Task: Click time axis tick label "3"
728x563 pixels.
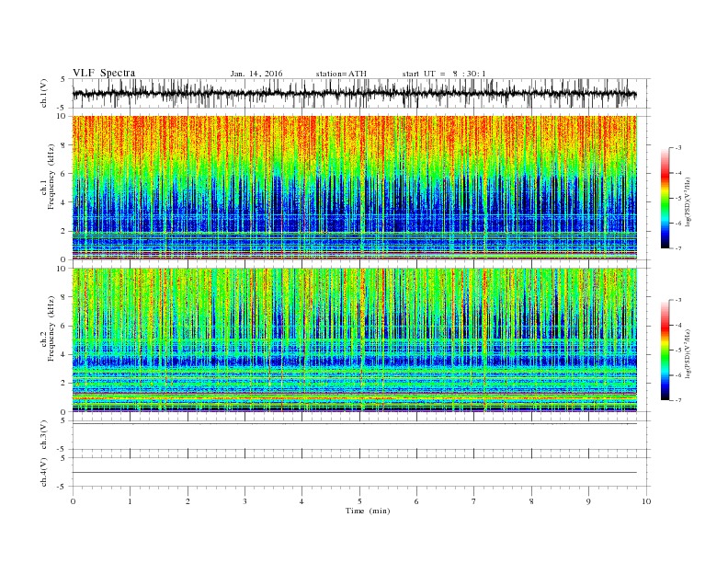Action: click(x=245, y=501)
